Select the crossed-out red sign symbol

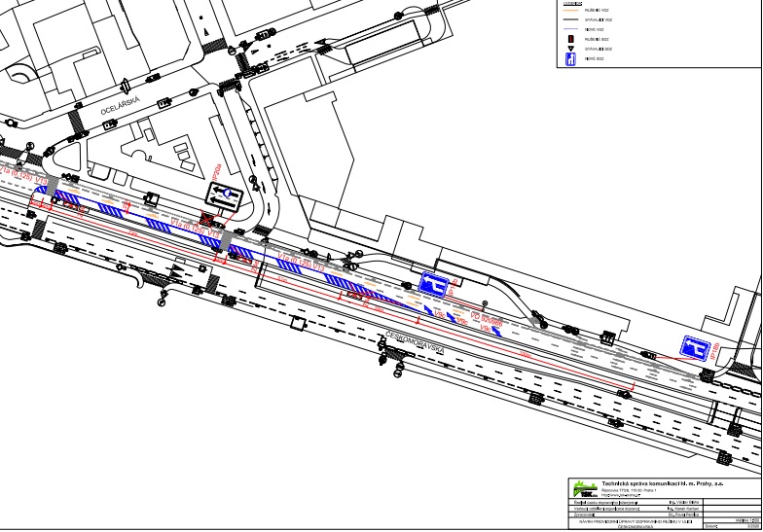208,218
